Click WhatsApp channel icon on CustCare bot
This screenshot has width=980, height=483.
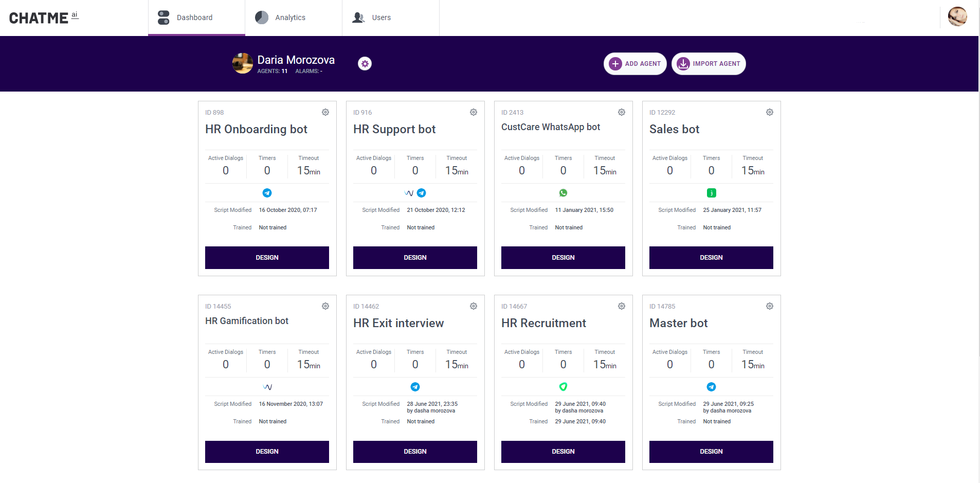coord(564,193)
